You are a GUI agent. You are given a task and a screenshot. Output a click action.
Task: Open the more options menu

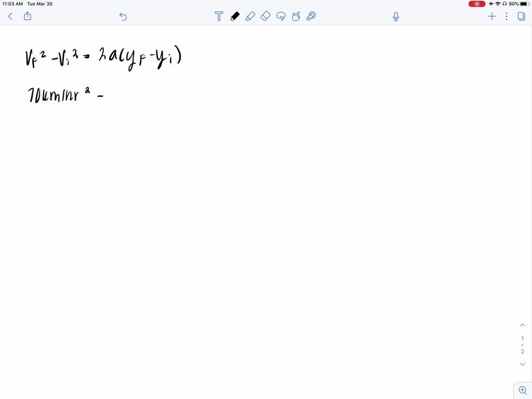[x=507, y=16]
